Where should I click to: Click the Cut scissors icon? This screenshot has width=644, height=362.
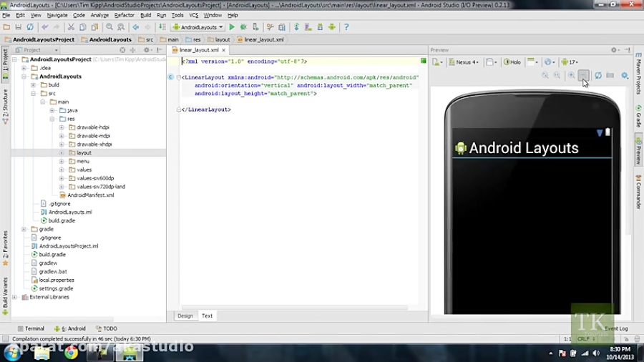click(72, 27)
